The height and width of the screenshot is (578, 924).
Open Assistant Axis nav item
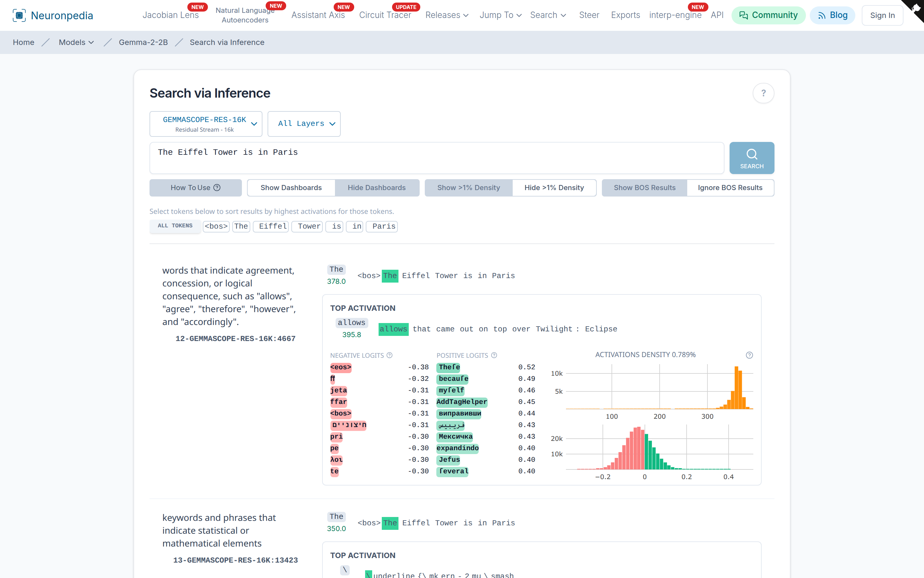pyautogui.click(x=318, y=15)
